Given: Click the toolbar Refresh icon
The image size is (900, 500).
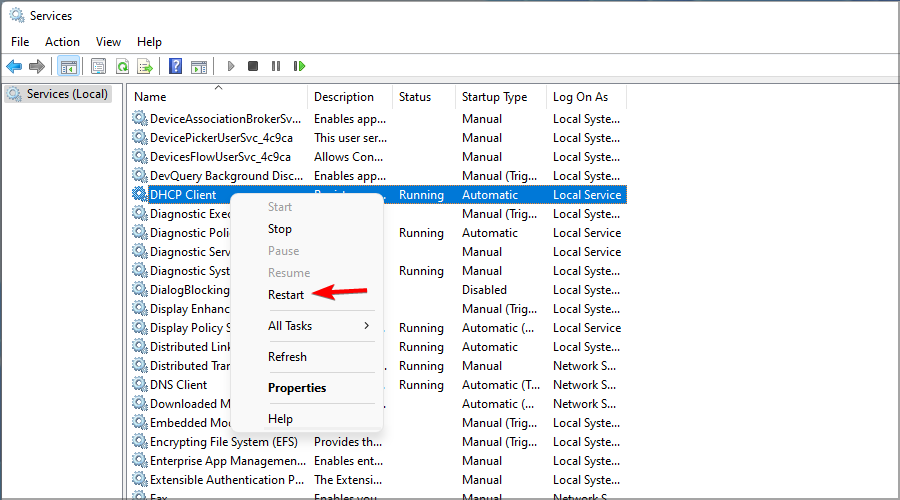Looking at the screenshot, I should click(122, 67).
